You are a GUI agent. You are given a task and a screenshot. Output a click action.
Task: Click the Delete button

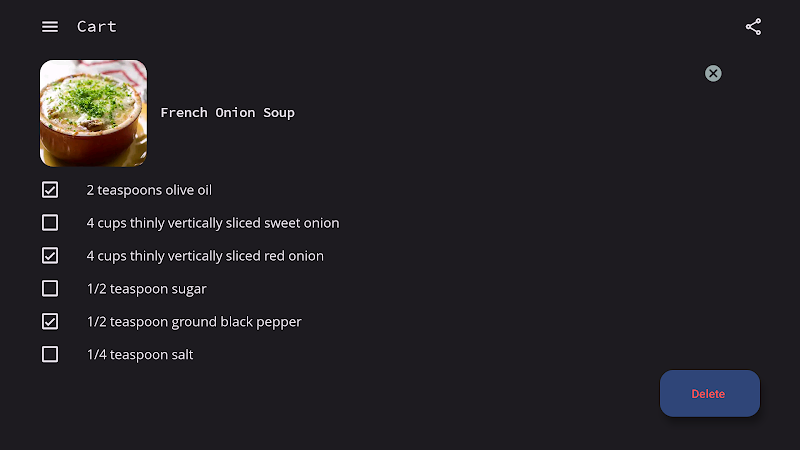pos(709,393)
